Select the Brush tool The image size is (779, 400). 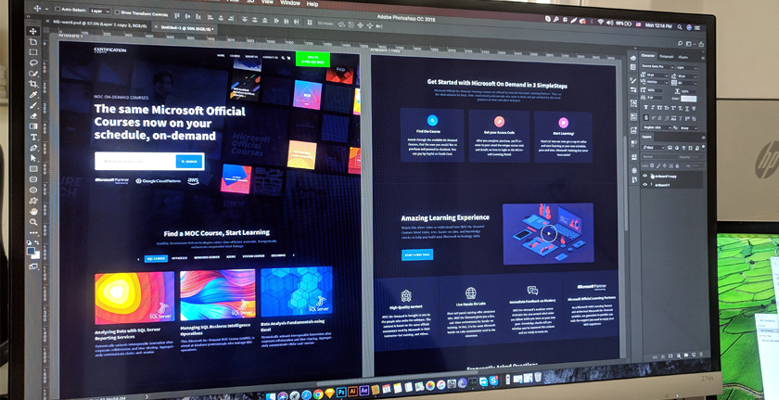coord(33,105)
